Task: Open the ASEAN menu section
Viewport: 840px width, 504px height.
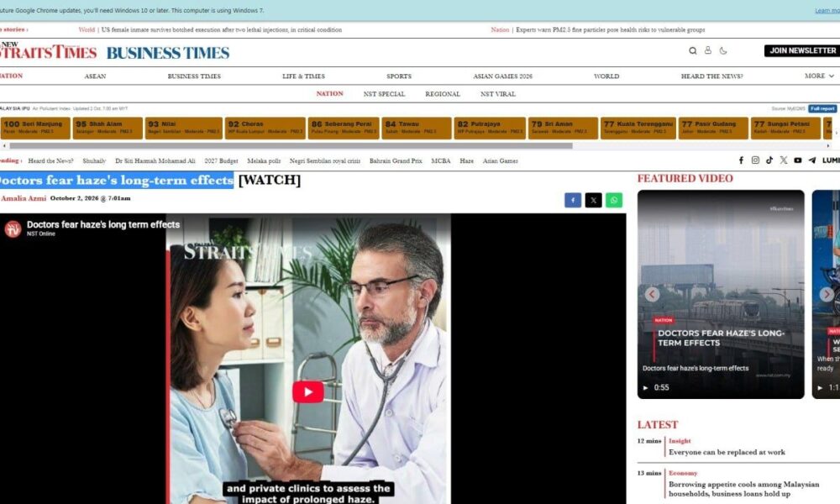Action: point(96,76)
